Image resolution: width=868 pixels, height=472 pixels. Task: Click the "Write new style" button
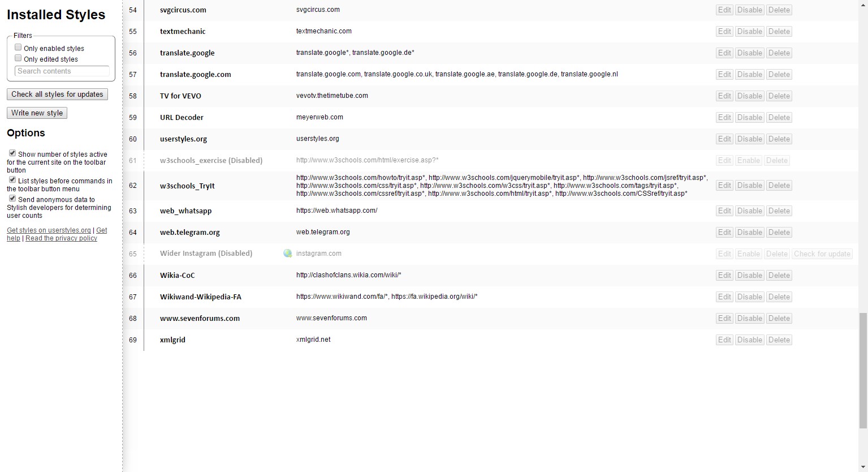tap(36, 113)
